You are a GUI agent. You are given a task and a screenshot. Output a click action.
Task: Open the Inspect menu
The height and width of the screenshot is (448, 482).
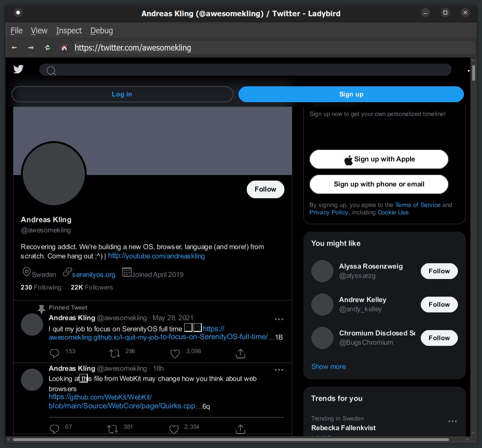[69, 31]
